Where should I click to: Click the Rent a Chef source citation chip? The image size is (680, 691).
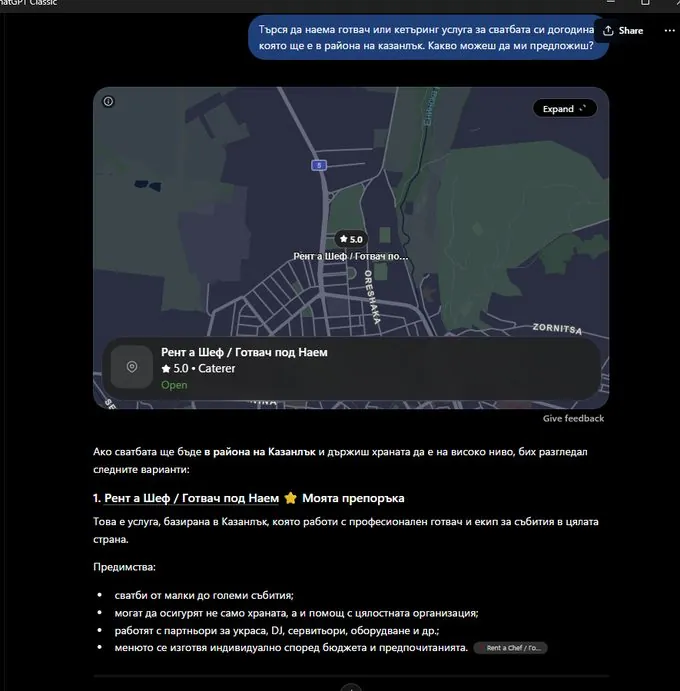tap(510, 648)
